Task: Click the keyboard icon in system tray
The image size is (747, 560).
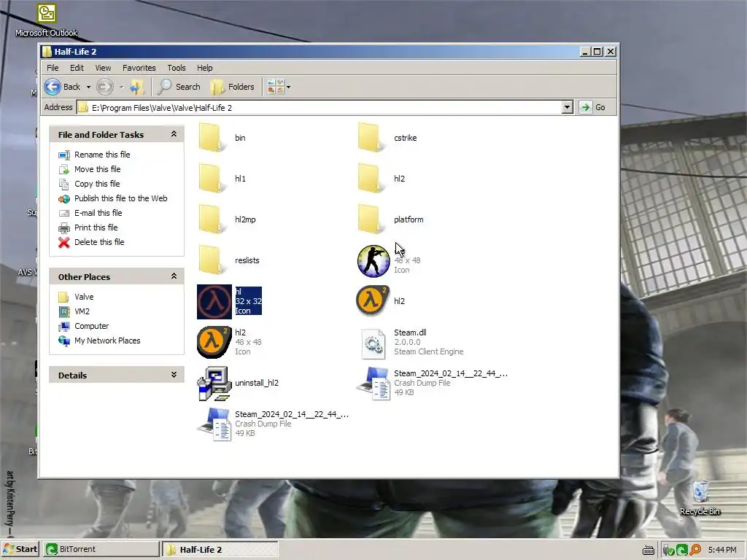Action: pyautogui.click(x=649, y=550)
